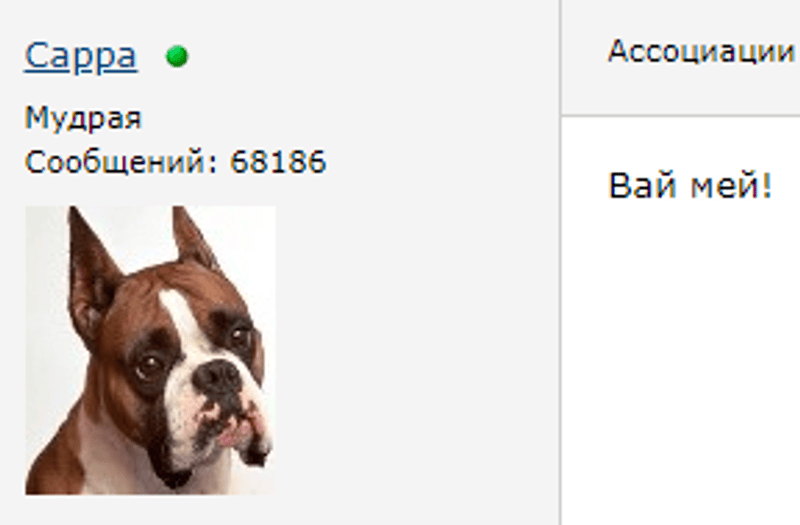Click the horizontal line under Ассоциации
Image resolution: width=800 pixels, height=525 pixels.
[681, 116]
